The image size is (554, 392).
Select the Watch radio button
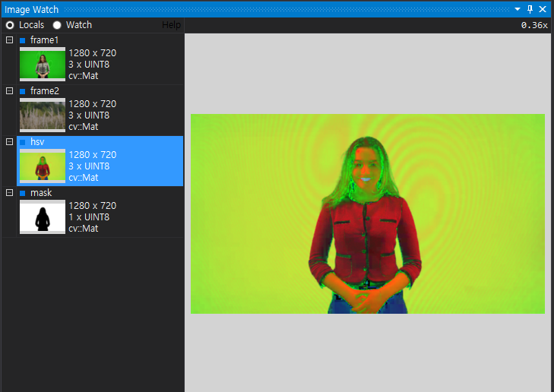(x=57, y=25)
